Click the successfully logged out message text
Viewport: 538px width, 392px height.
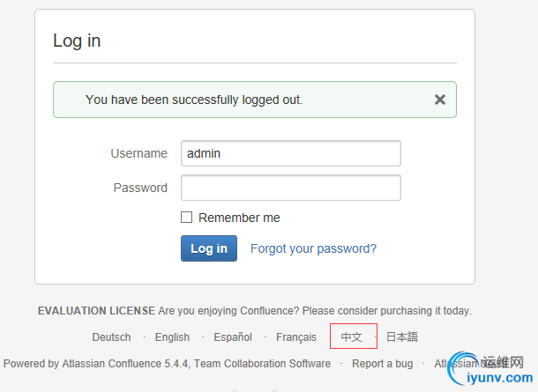[x=194, y=100]
